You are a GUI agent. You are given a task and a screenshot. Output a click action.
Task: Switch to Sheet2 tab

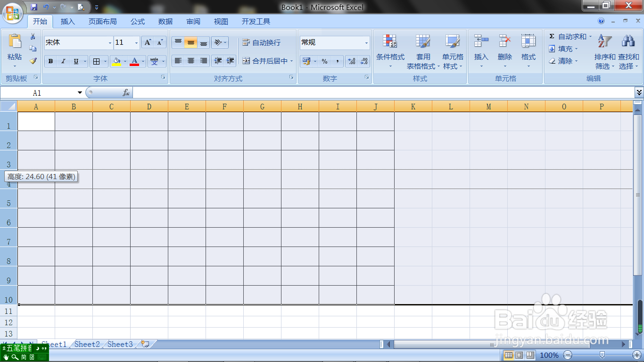point(87,344)
